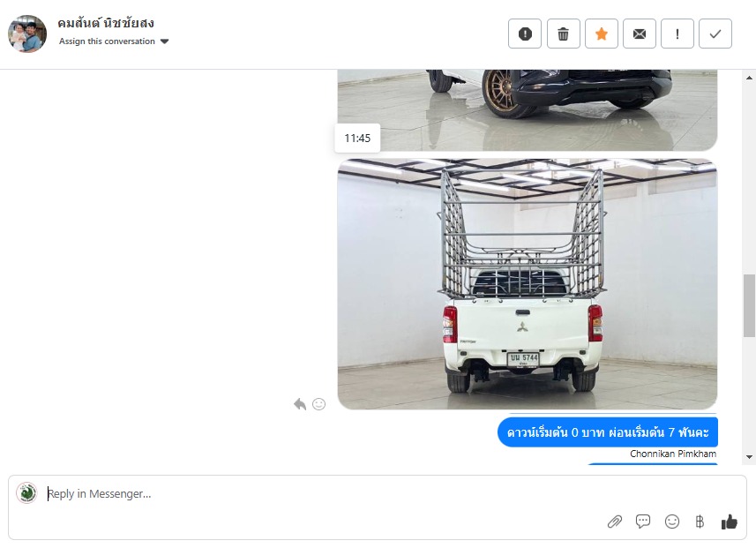The image size is (756, 548).
Task: Click the baht payment request icon
Action: (700, 522)
